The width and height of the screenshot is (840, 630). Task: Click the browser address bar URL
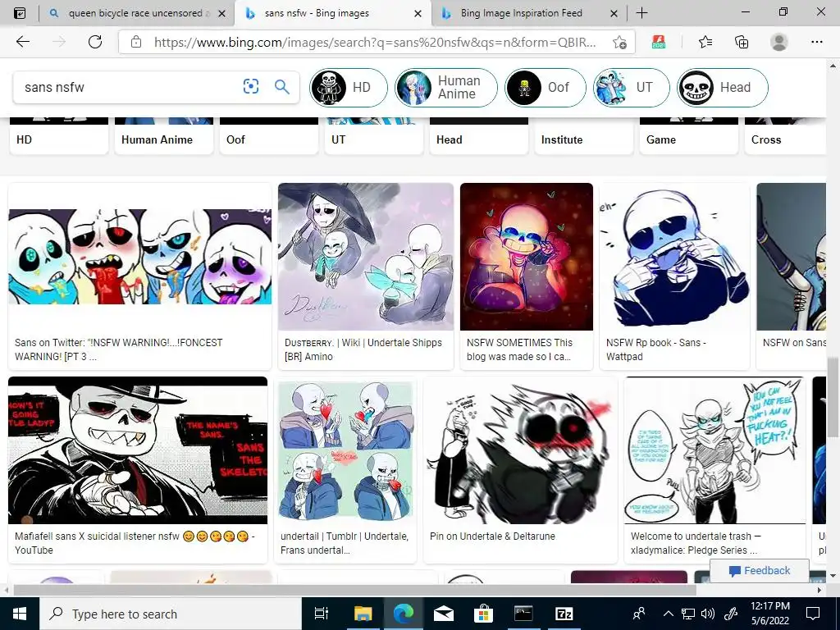coord(375,43)
